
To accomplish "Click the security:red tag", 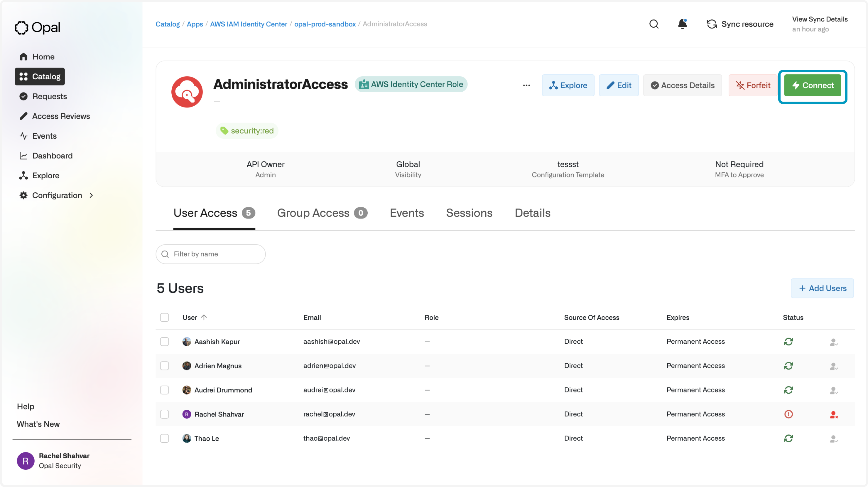I will pos(247,131).
